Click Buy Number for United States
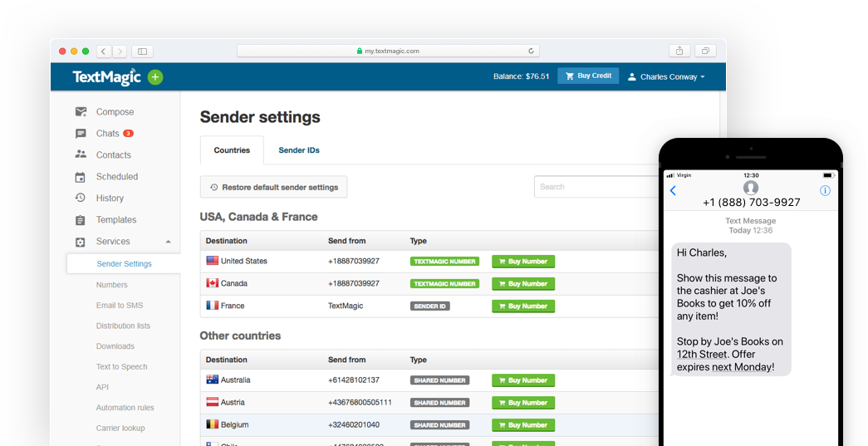 tap(523, 262)
